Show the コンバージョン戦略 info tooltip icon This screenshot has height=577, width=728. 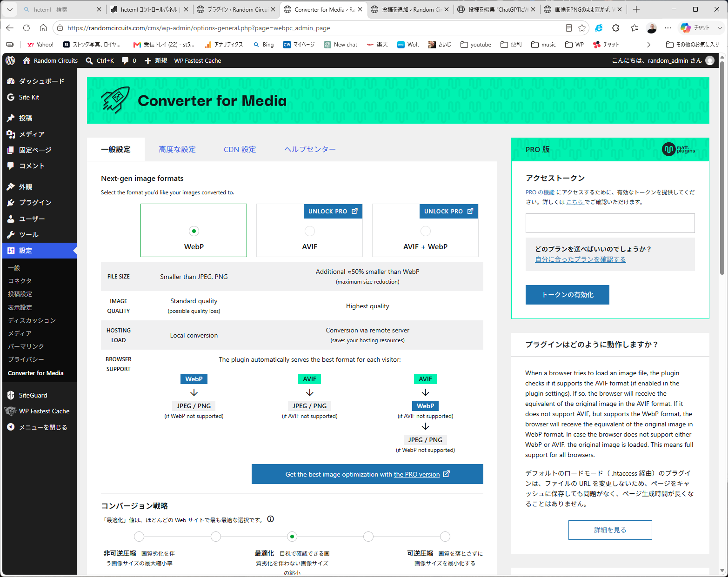(271, 519)
